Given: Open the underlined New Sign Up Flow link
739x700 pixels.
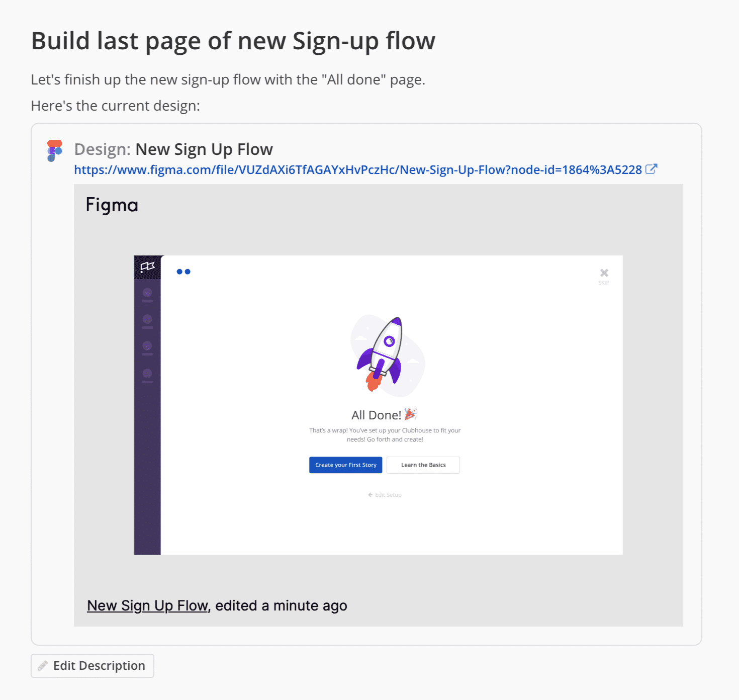Looking at the screenshot, I should click(x=147, y=605).
